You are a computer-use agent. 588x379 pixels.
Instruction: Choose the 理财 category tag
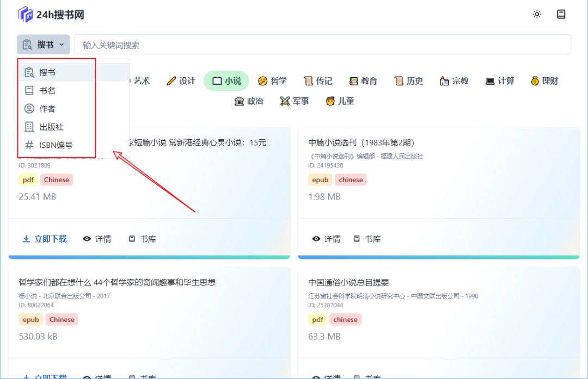[x=544, y=80]
